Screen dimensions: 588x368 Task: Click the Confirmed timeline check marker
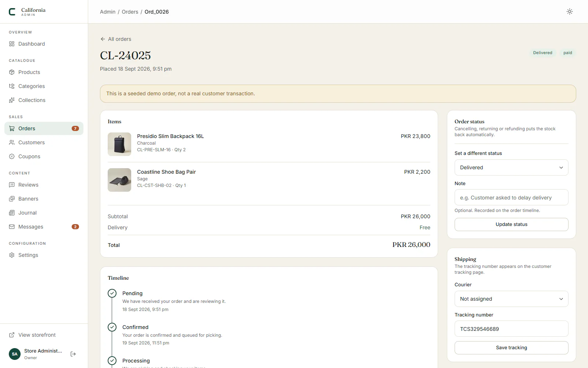coord(112,327)
